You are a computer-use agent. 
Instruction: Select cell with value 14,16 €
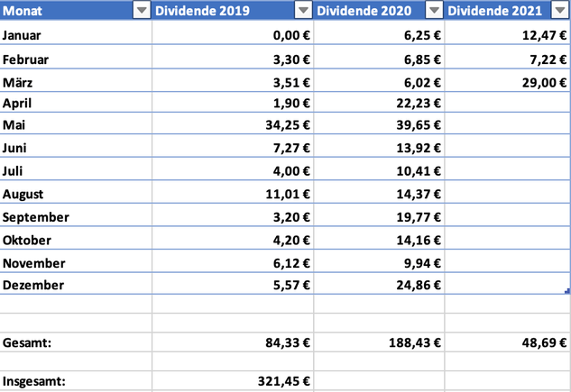(379, 240)
